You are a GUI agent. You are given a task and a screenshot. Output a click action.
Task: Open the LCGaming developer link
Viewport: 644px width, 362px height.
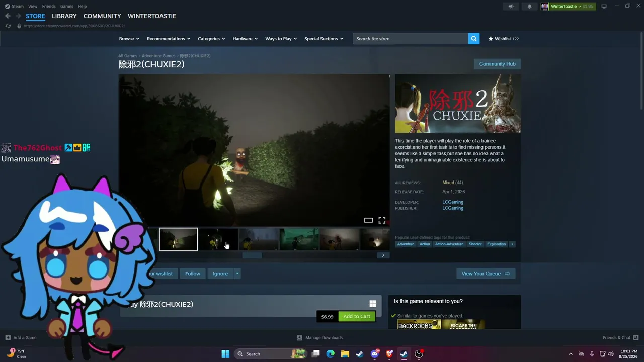pyautogui.click(x=453, y=202)
